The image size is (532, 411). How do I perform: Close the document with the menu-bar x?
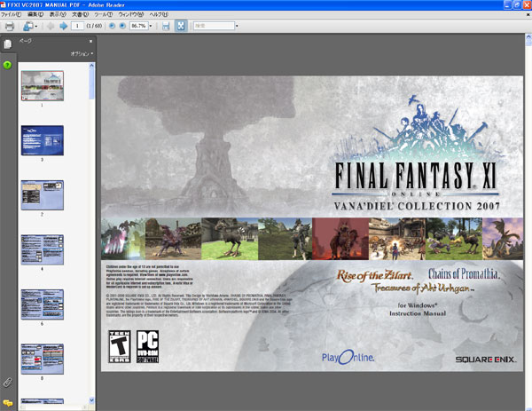[528, 14]
